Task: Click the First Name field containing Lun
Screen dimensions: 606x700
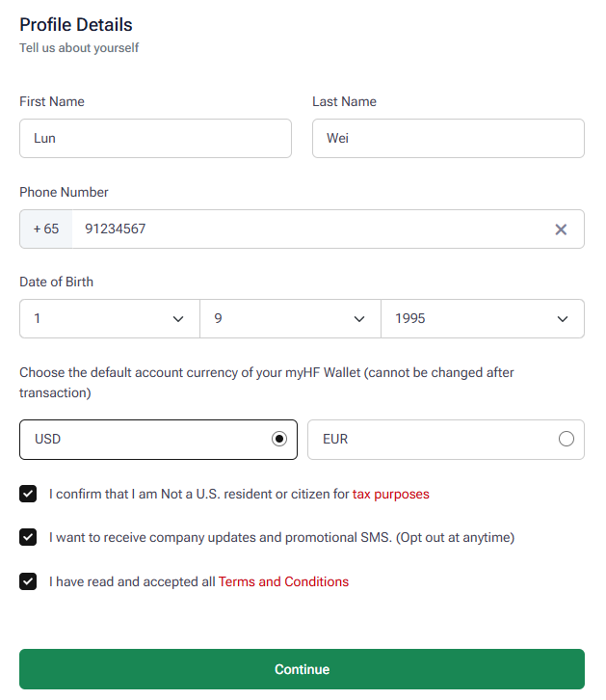Action: coord(156,139)
